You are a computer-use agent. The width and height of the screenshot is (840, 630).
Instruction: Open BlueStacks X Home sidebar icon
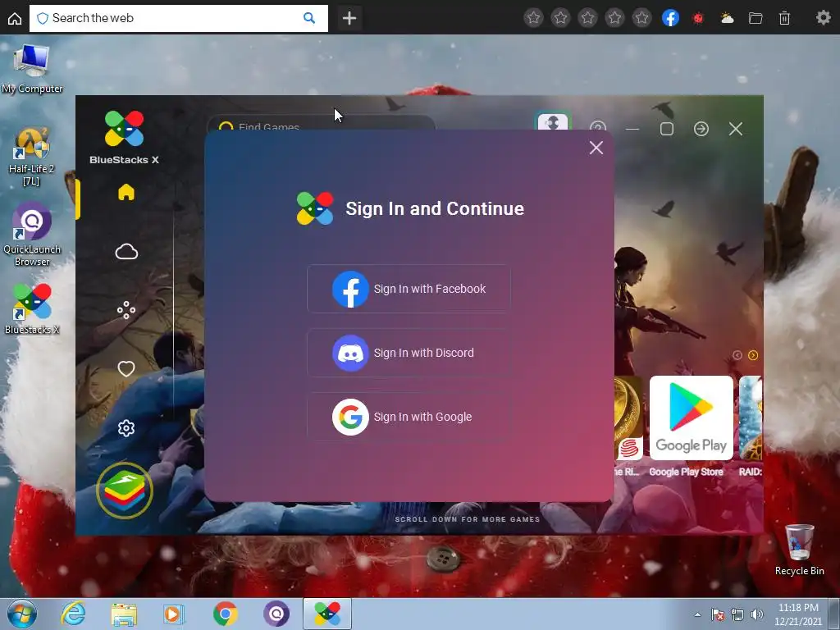coord(126,192)
